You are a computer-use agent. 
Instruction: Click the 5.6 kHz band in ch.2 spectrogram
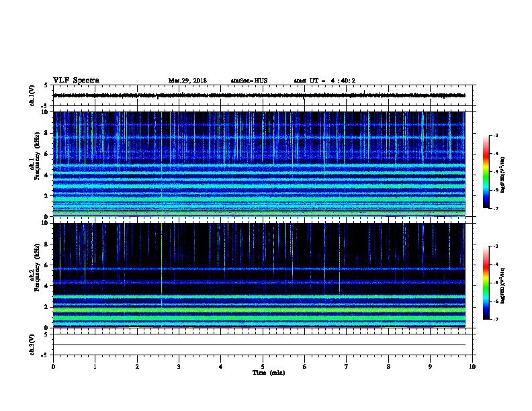point(259,269)
